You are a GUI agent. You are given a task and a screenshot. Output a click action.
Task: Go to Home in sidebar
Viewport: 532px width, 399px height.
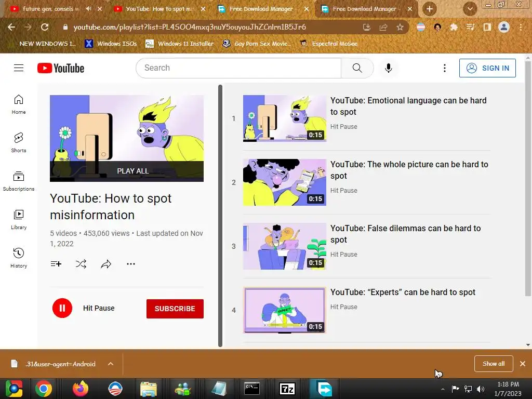pyautogui.click(x=19, y=104)
